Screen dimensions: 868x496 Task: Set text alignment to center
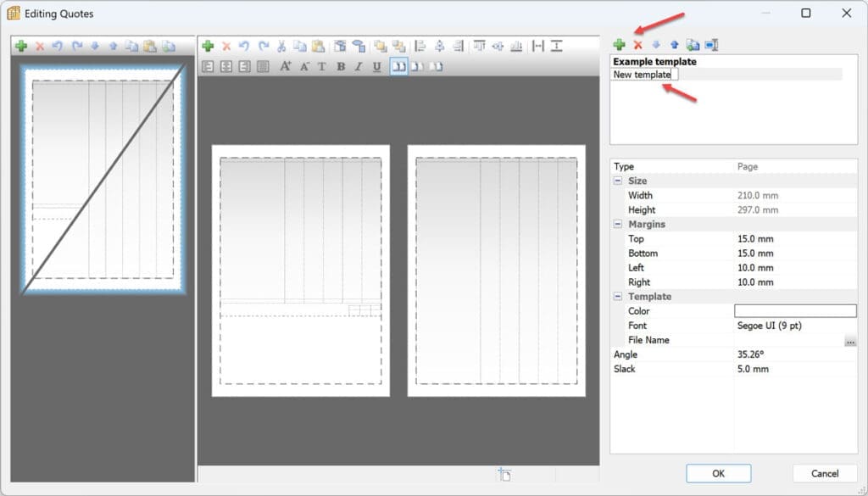click(225, 67)
